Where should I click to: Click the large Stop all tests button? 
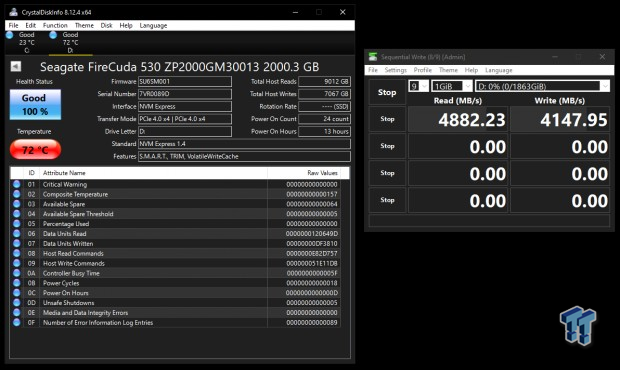click(x=387, y=92)
